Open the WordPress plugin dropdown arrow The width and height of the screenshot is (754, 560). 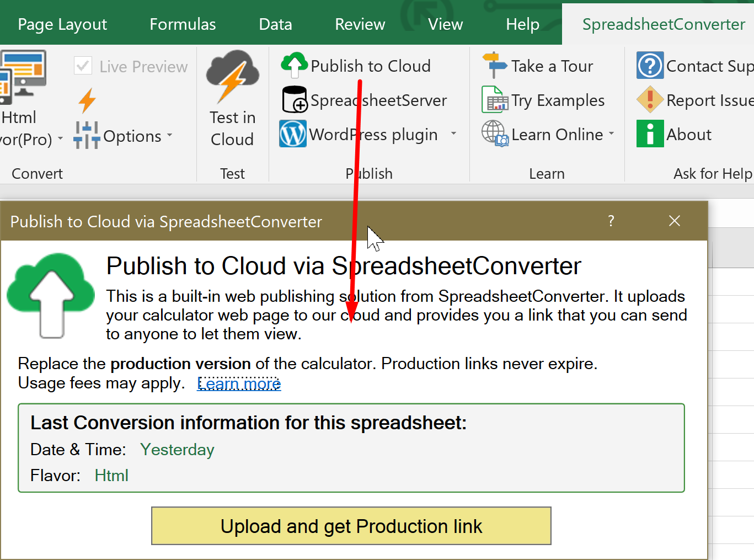pyautogui.click(x=453, y=134)
